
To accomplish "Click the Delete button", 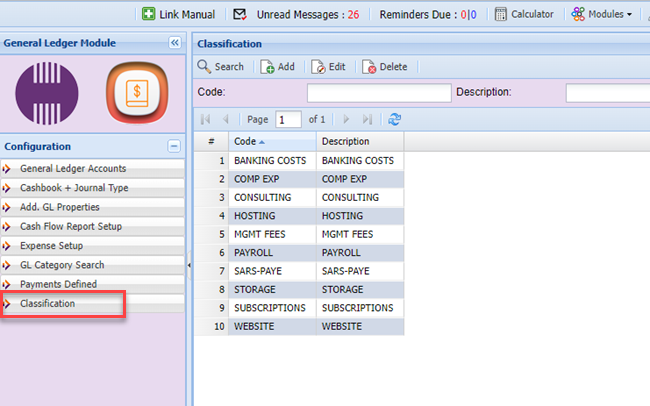I will [x=384, y=67].
